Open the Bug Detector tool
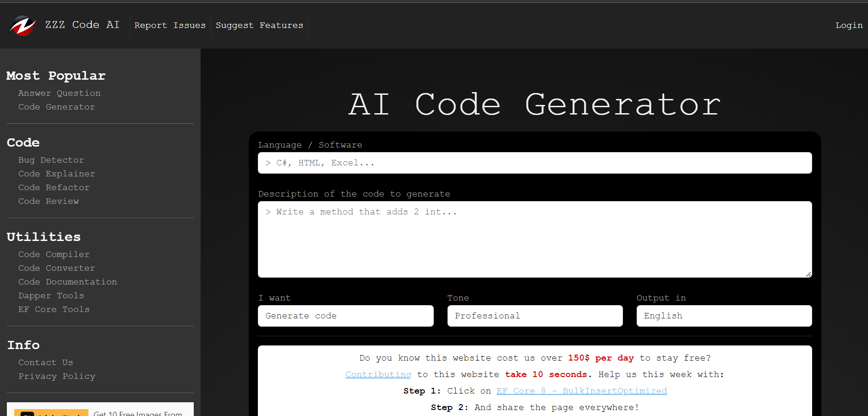 (x=51, y=160)
